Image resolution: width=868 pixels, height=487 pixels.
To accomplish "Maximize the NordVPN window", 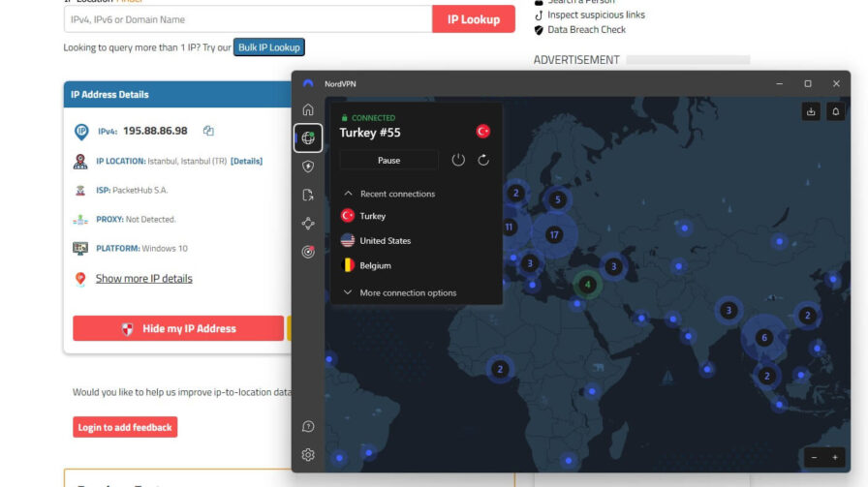I will coord(808,83).
